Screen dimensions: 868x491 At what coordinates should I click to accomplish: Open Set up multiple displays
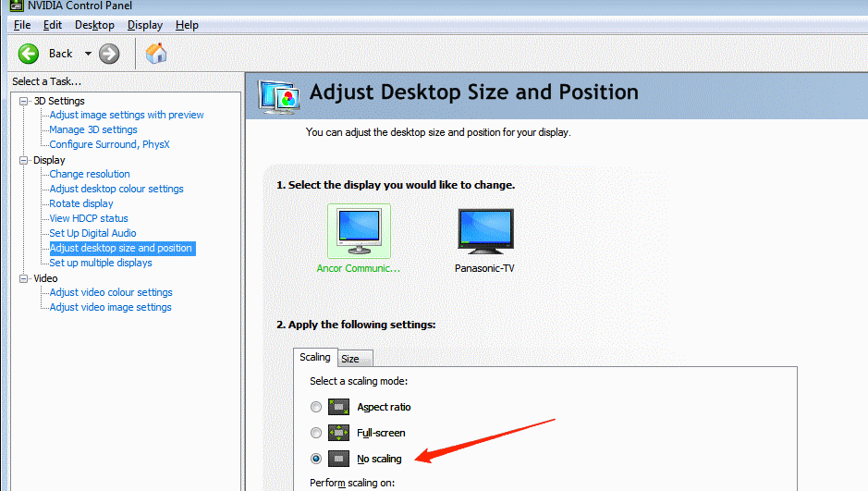click(101, 263)
